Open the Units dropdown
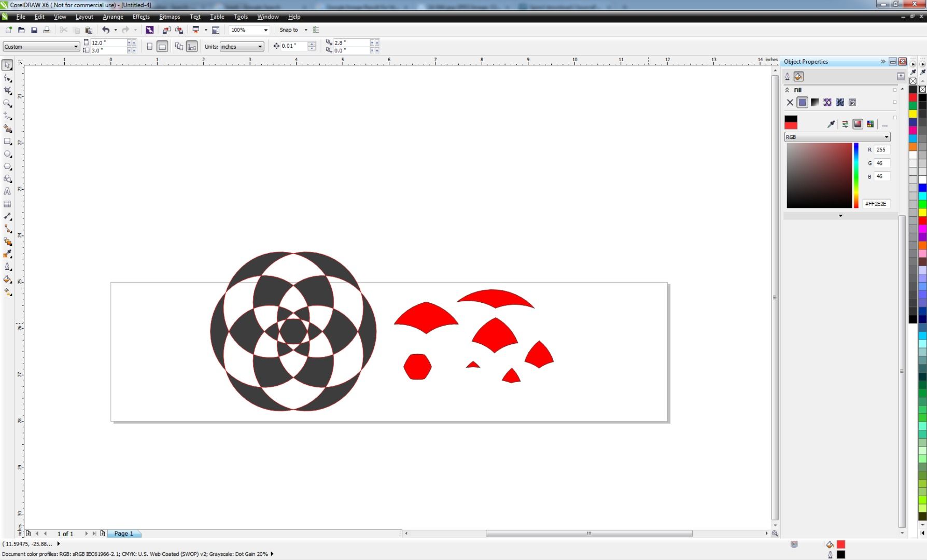Viewport: 927px width, 560px height. point(242,47)
